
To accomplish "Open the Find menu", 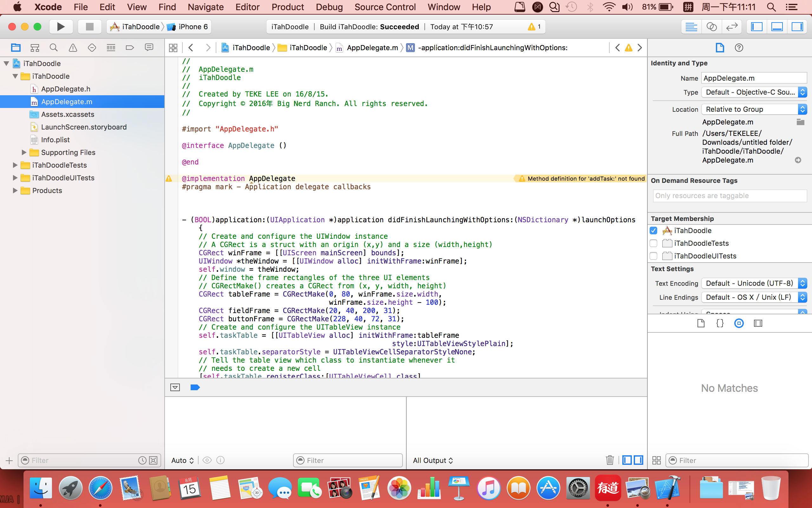I will coord(167,7).
